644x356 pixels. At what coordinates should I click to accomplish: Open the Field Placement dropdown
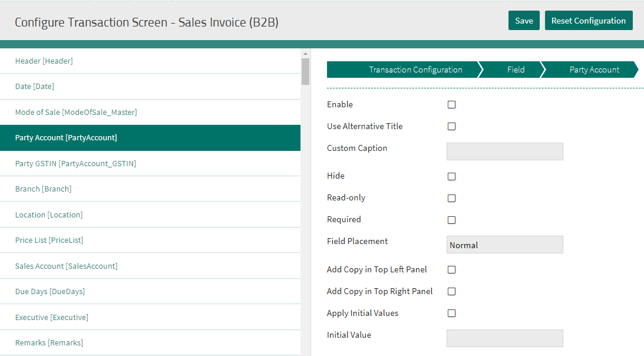click(x=504, y=244)
